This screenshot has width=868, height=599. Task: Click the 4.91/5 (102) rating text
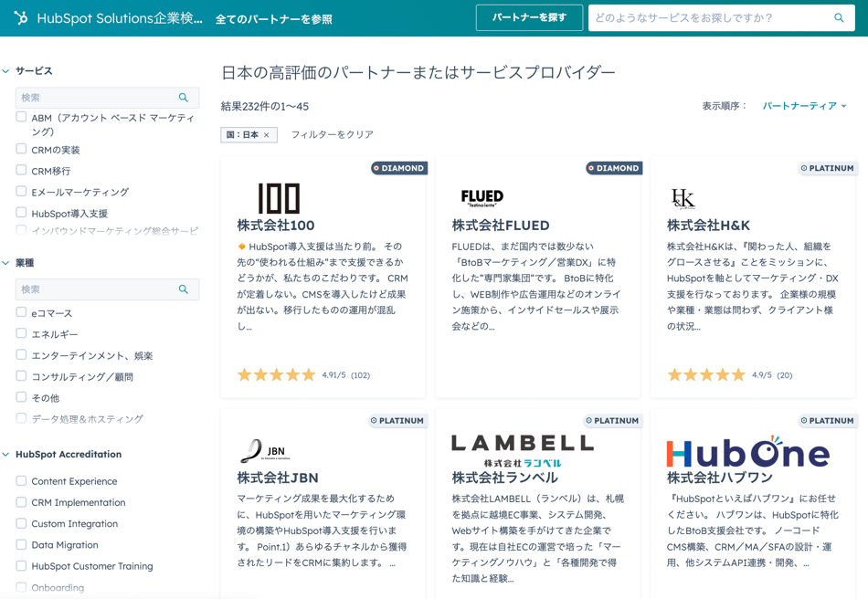click(346, 375)
